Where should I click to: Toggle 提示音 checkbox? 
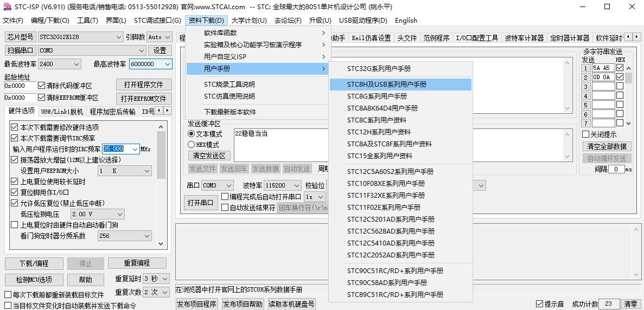[539, 304]
